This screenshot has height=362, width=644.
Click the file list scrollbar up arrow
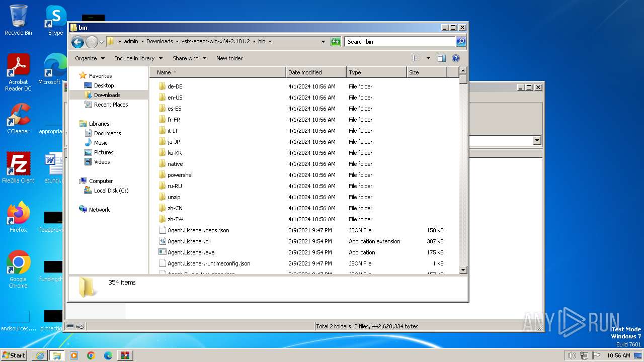(463, 71)
